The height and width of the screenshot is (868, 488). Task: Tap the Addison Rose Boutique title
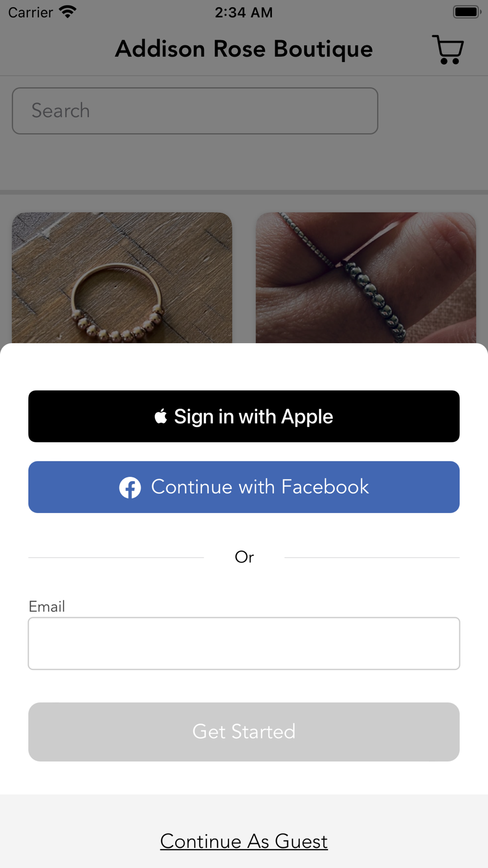(244, 49)
